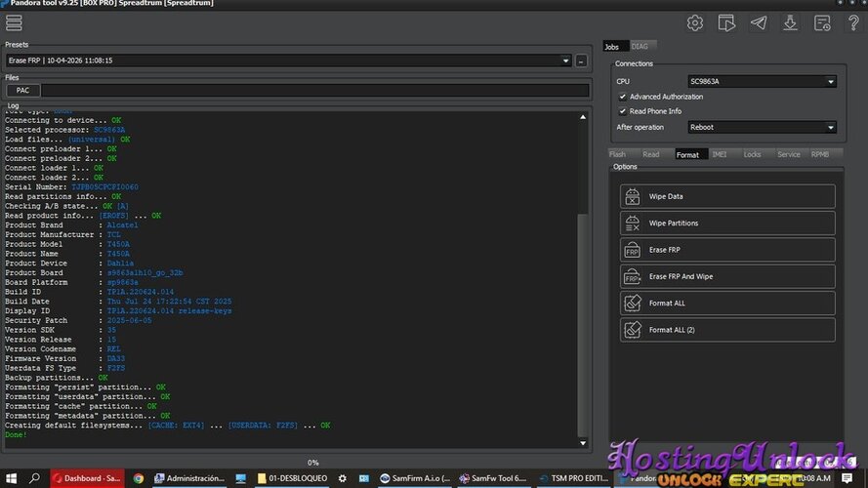Image resolution: width=868 pixels, height=488 pixels.
Task: Remove preset with the minus button
Action: click(x=581, y=61)
